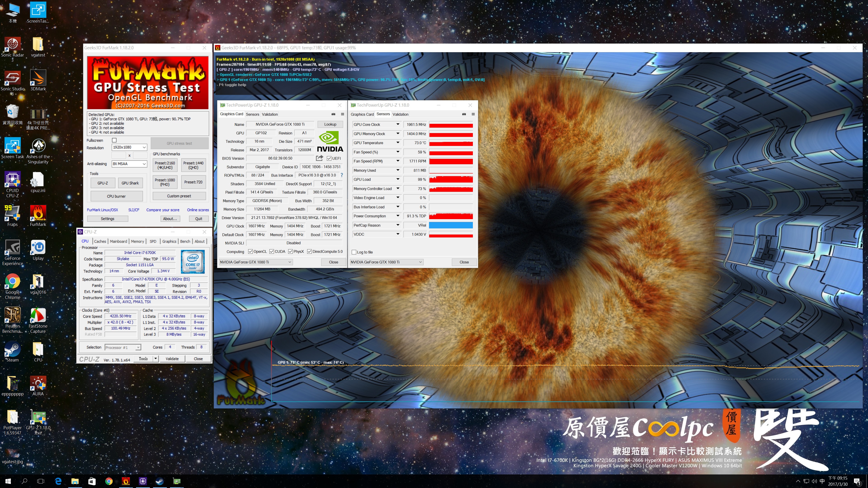Open Microsoft Edge from the taskbar
The width and height of the screenshot is (868, 488).
coord(58,481)
